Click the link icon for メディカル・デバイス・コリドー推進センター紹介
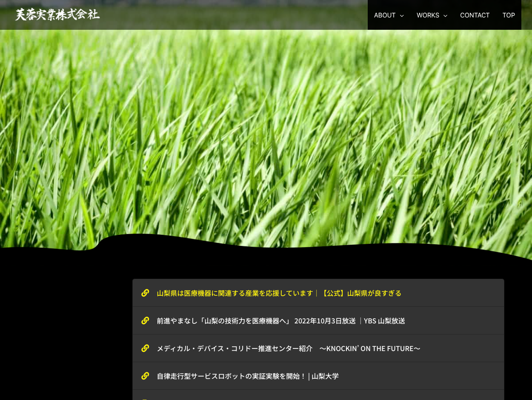This screenshot has height=400, width=532. pyautogui.click(x=145, y=348)
